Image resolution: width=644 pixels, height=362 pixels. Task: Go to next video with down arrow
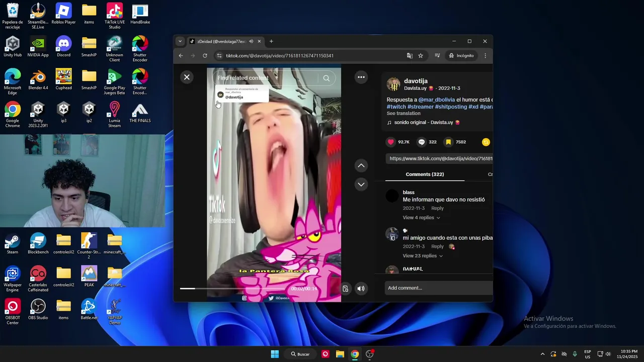361,185
